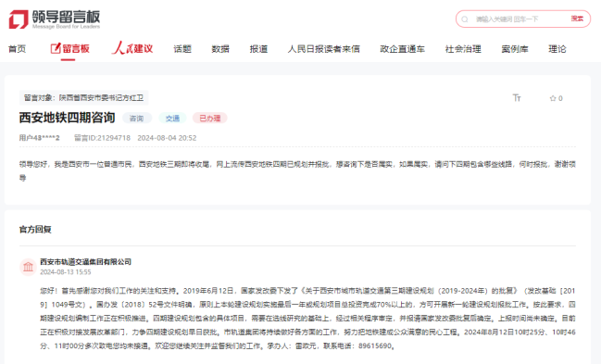Click the favorite count 0

point(560,98)
